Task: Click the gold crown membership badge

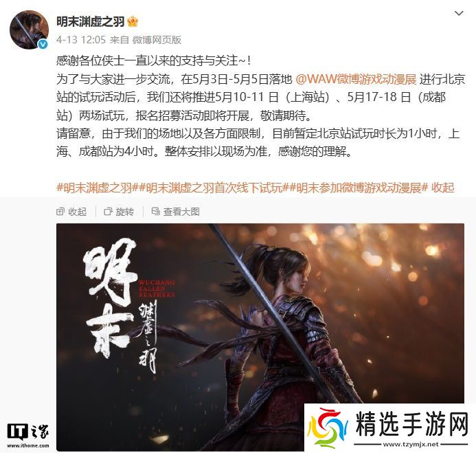Action: tap(133, 21)
